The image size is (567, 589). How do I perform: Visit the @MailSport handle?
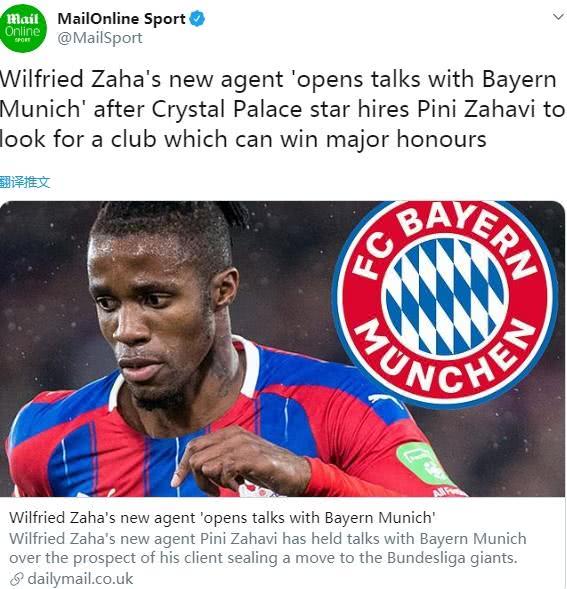click(100, 38)
